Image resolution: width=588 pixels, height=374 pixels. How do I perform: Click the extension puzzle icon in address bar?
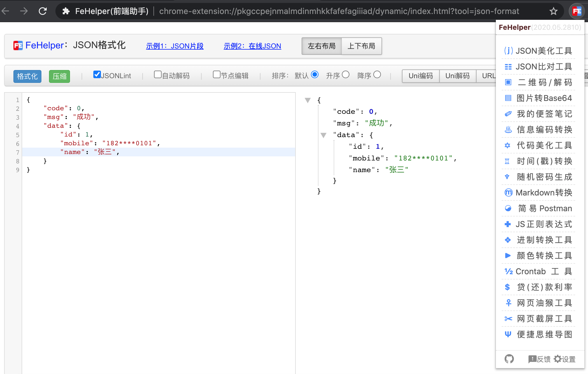click(x=66, y=11)
